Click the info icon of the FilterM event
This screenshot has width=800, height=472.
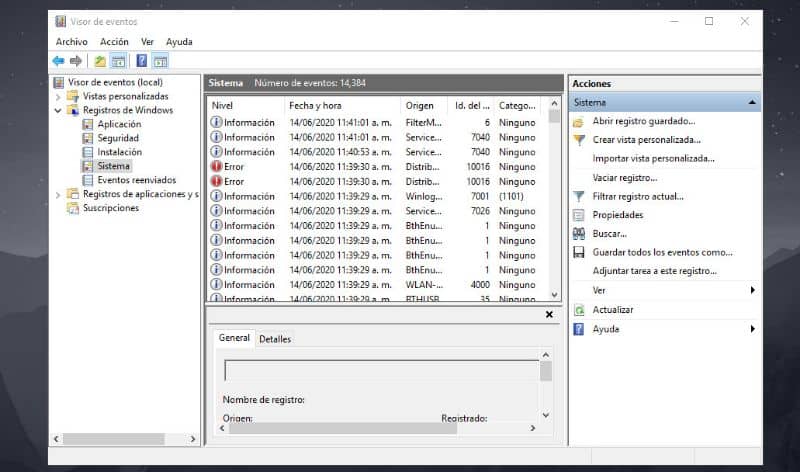tap(216, 122)
